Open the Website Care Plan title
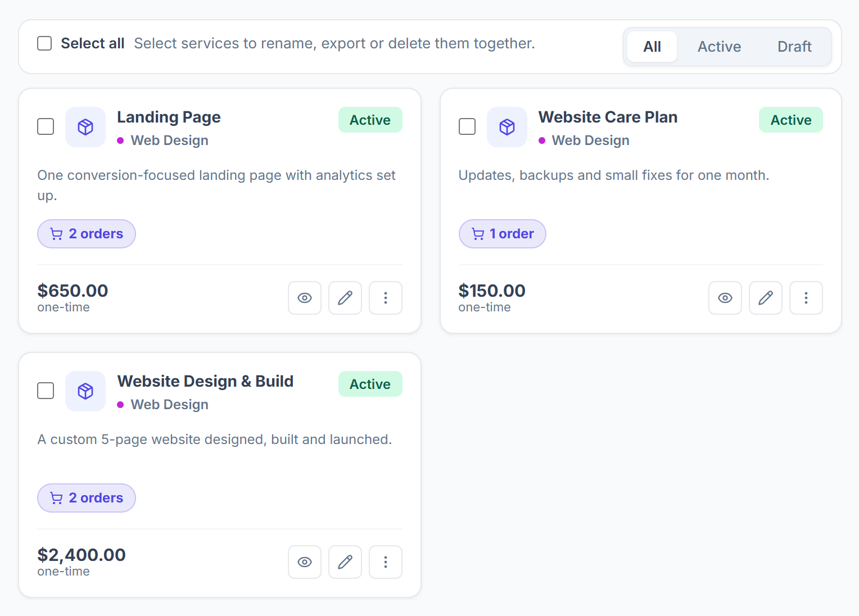 pyautogui.click(x=608, y=117)
